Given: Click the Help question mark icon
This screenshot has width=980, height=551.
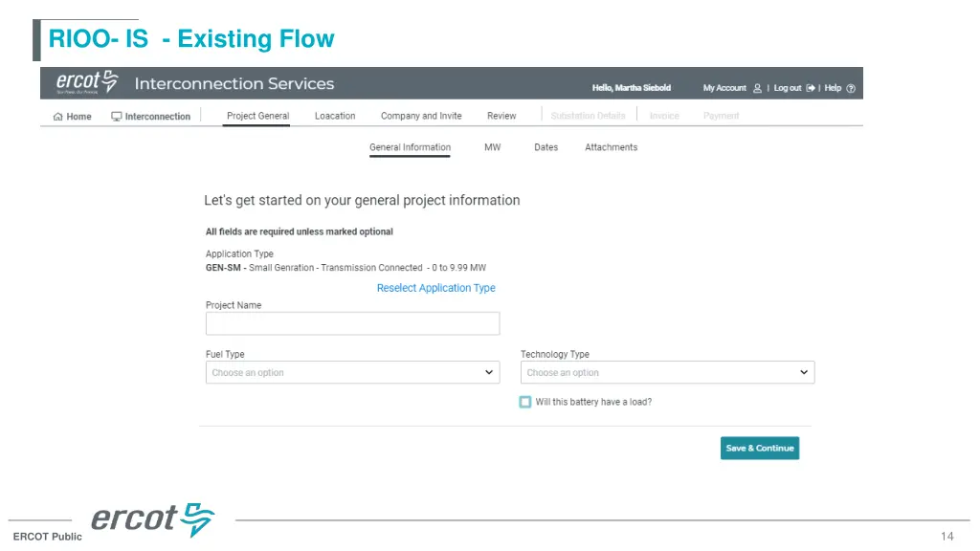Looking at the screenshot, I should point(851,88).
